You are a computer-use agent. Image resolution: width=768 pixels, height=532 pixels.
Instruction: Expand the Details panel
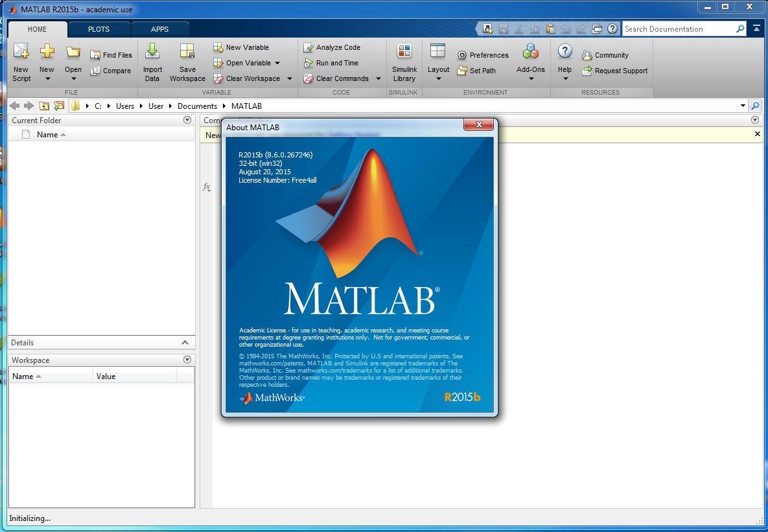coord(185,342)
